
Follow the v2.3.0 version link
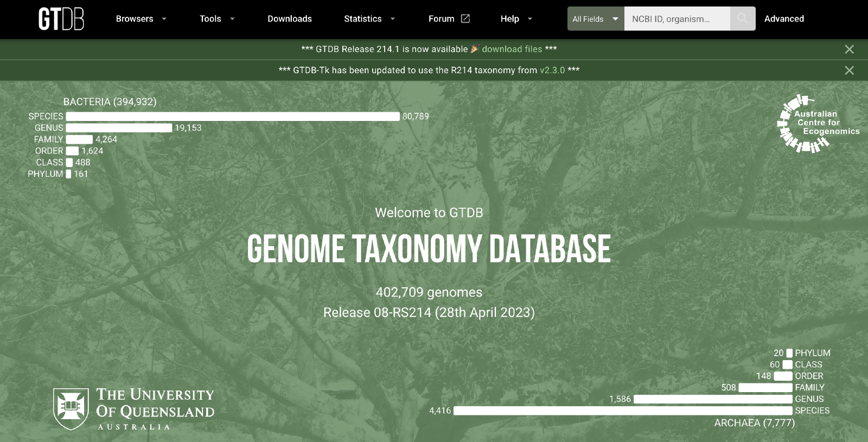tap(552, 71)
